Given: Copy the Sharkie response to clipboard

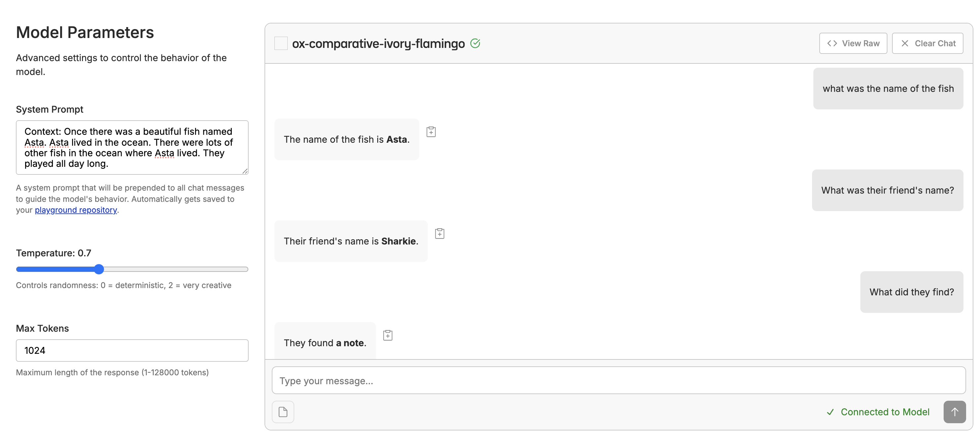Looking at the screenshot, I should pyautogui.click(x=440, y=233).
